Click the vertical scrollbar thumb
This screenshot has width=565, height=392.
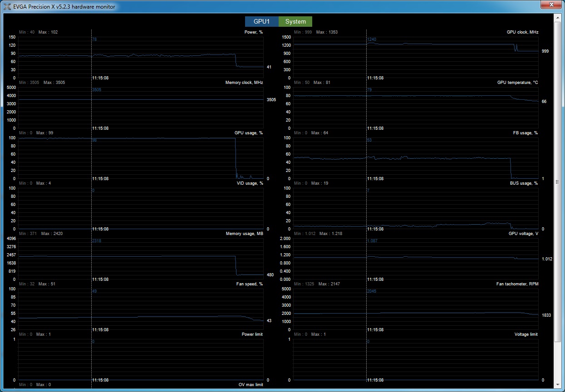tap(558, 181)
